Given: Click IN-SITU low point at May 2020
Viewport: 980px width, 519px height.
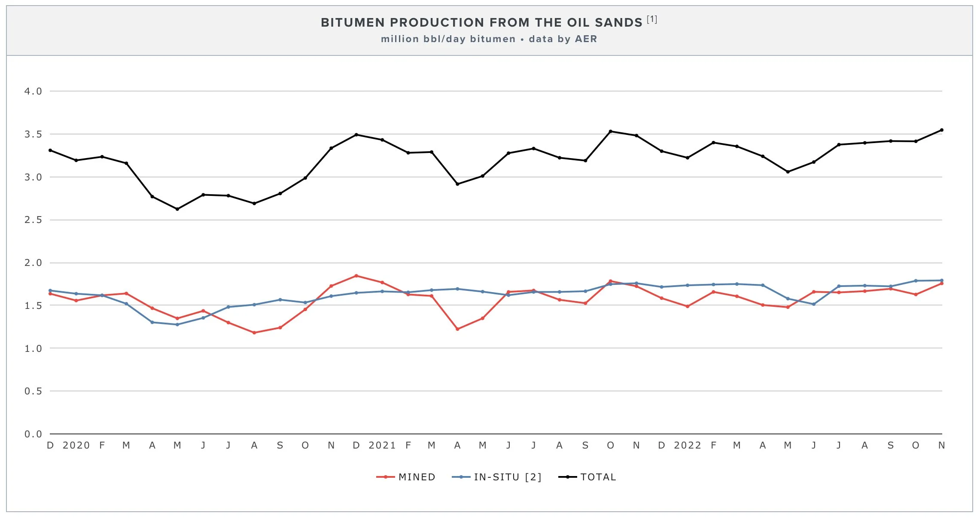Looking at the screenshot, I should [x=177, y=324].
